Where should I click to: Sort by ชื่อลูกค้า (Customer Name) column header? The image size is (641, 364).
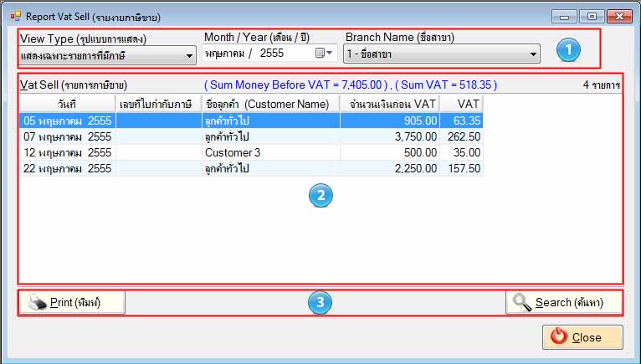(270, 104)
